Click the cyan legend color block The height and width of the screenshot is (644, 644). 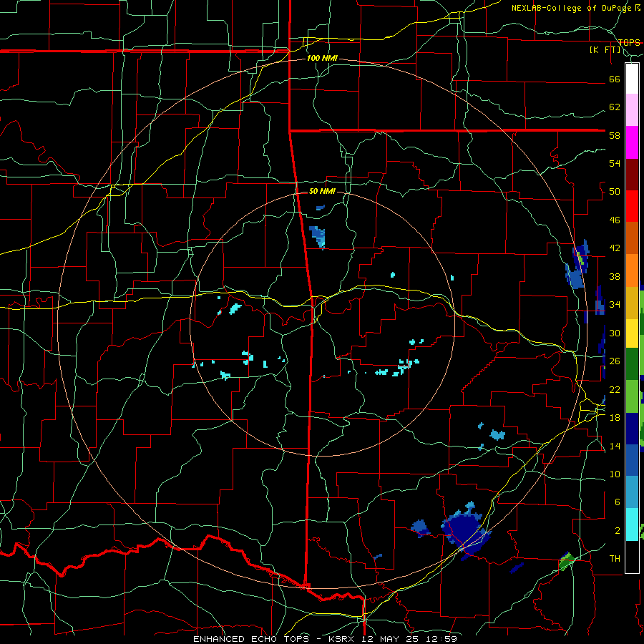[632, 525]
